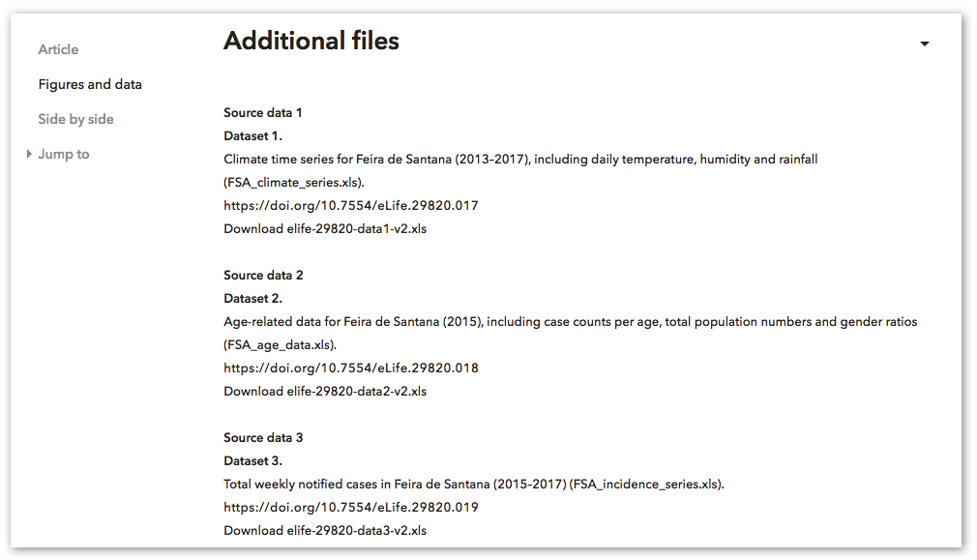Viewport: 977px width, 560px height.
Task: Collapse the Additional files section arrow
Action: coord(925,44)
